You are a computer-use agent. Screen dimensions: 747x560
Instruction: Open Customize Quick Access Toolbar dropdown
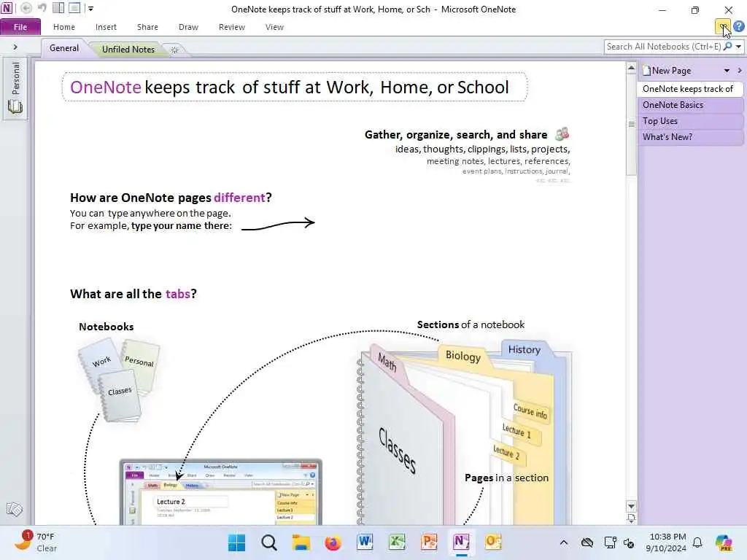pyautogui.click(x=90, y=9)
